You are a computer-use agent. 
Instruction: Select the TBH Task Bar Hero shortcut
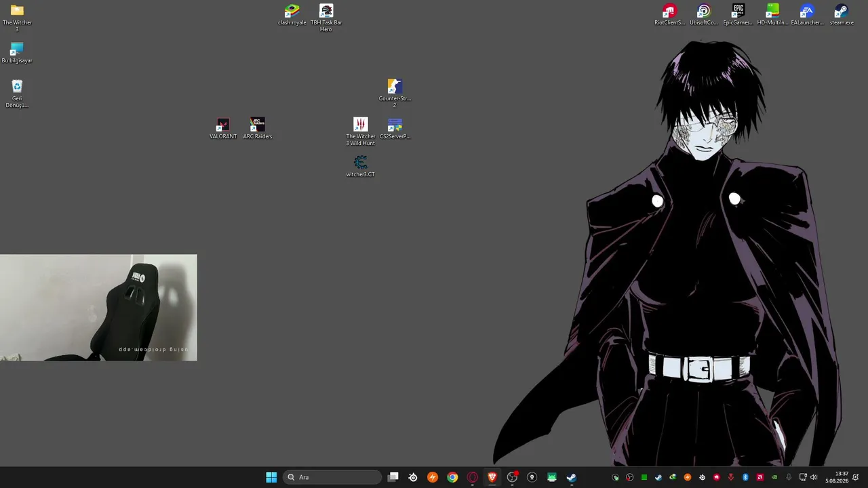(x=326, y=18)
